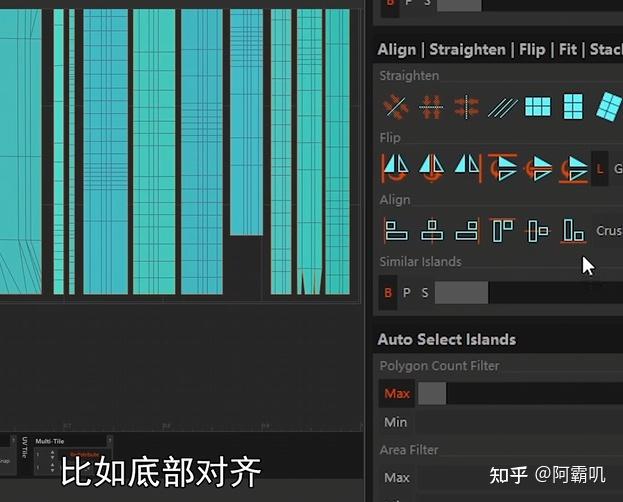Click the tall four-cell grid straighten icon
623x502 pixels.
click(x=573, y=107)
